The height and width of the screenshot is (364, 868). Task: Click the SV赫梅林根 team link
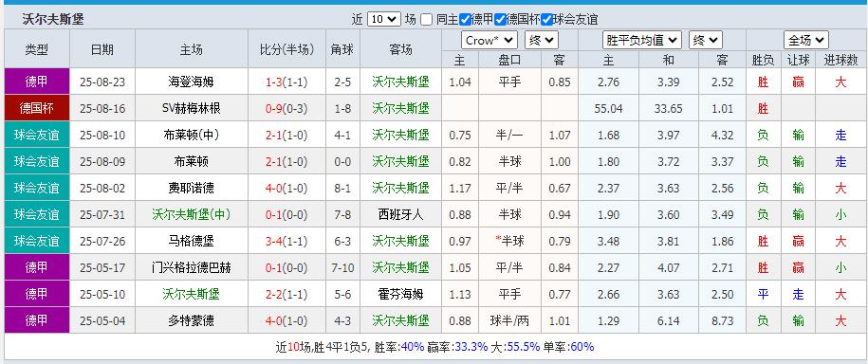click(x=191, y=109)
